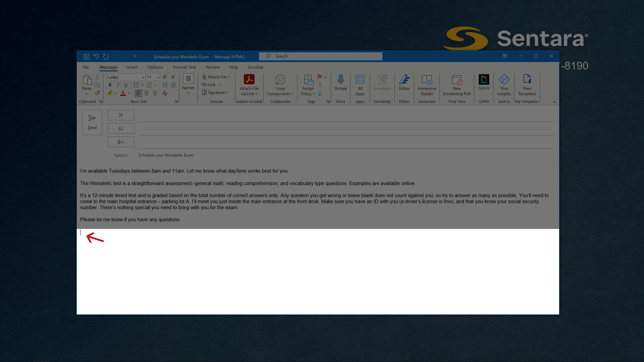Open highlight color picker arrow
Screen dimensions: 644x362
coord(116,94)
